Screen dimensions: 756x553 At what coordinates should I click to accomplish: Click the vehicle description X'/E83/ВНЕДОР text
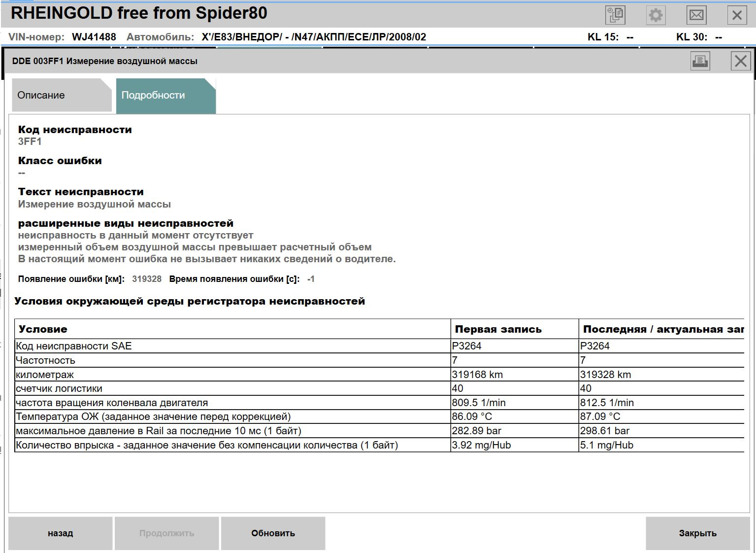tap(314, 37)
